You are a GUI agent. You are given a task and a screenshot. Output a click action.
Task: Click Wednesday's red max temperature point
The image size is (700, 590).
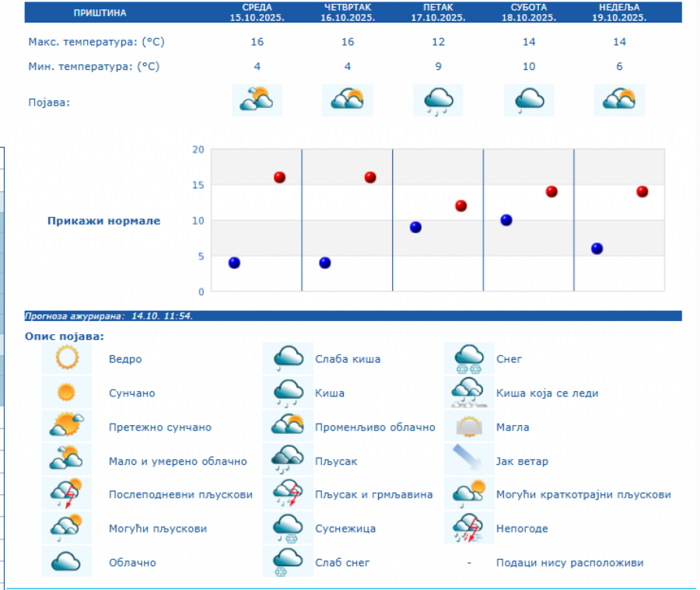(x=279, y=177)
